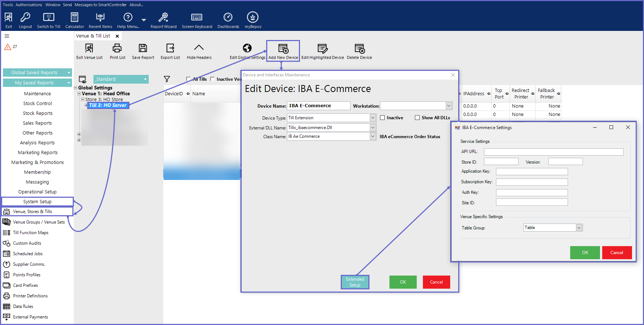Click Edit Highlighted Device
Viewport: 644px width, 325px height.
tap(323, 51)
